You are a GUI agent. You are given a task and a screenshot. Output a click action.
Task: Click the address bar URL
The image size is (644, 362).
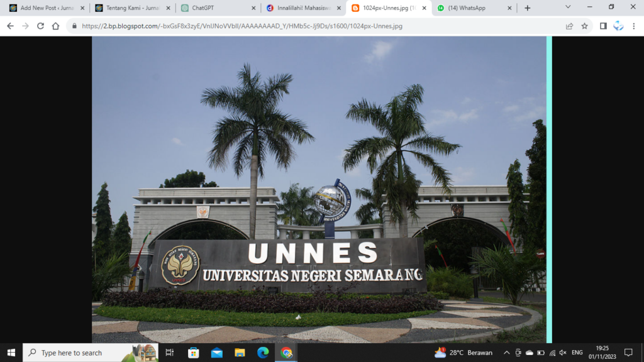[242, 26]
